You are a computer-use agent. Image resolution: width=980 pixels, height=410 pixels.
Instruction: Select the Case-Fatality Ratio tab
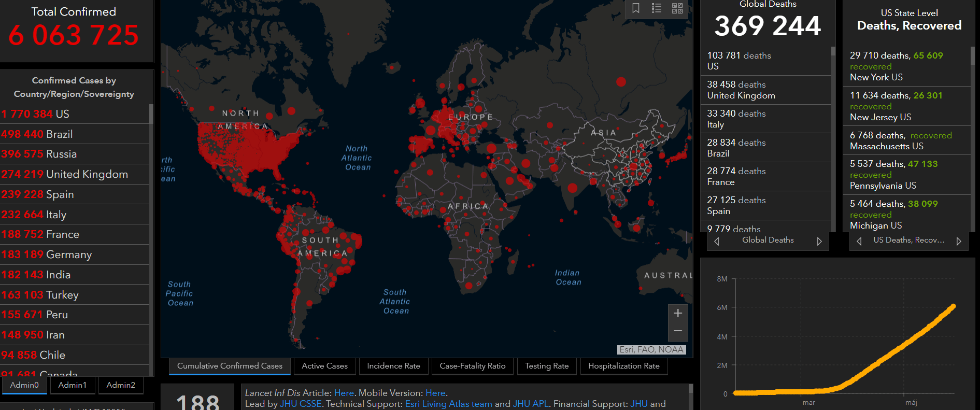(472, 366)
